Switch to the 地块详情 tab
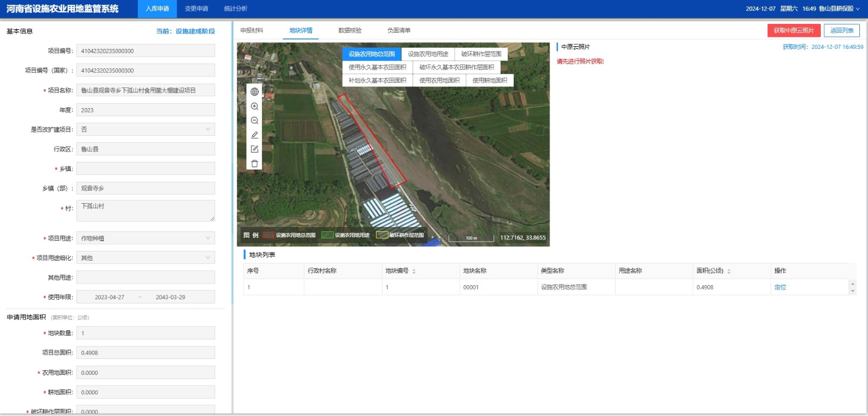 coord(301,30)
